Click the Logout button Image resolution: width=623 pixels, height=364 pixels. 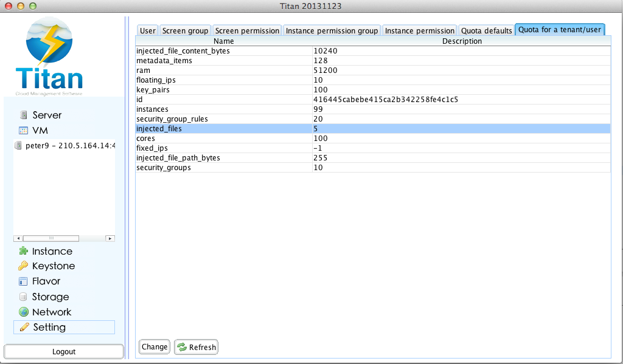63,351
